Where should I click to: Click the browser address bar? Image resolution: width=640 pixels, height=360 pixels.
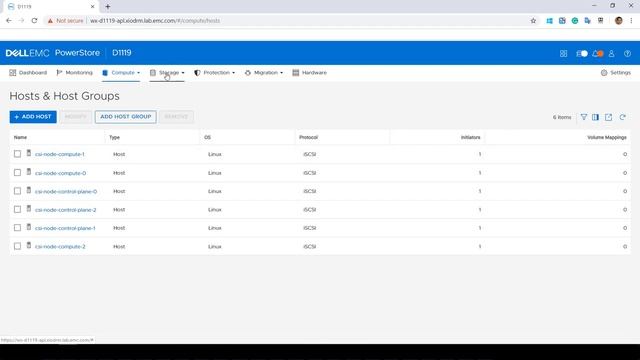286,21
